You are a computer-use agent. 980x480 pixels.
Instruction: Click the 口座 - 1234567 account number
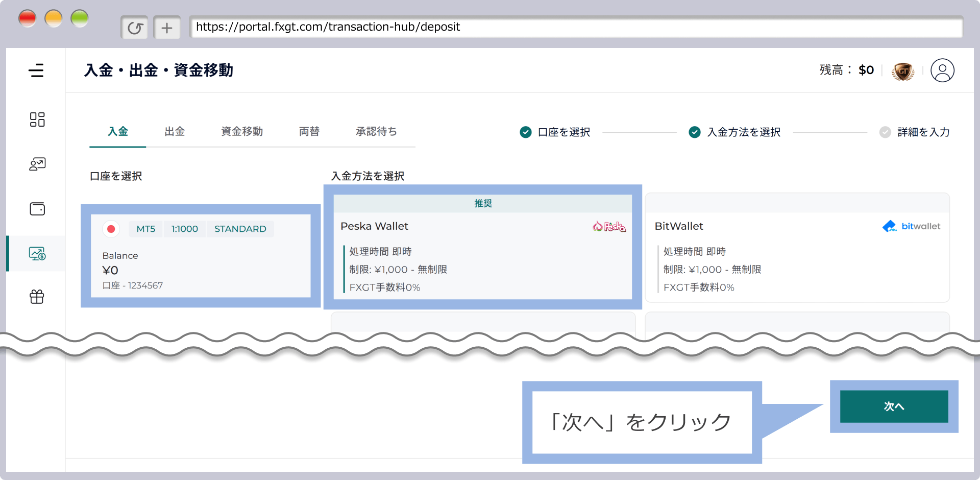click(x=133, y=285)
